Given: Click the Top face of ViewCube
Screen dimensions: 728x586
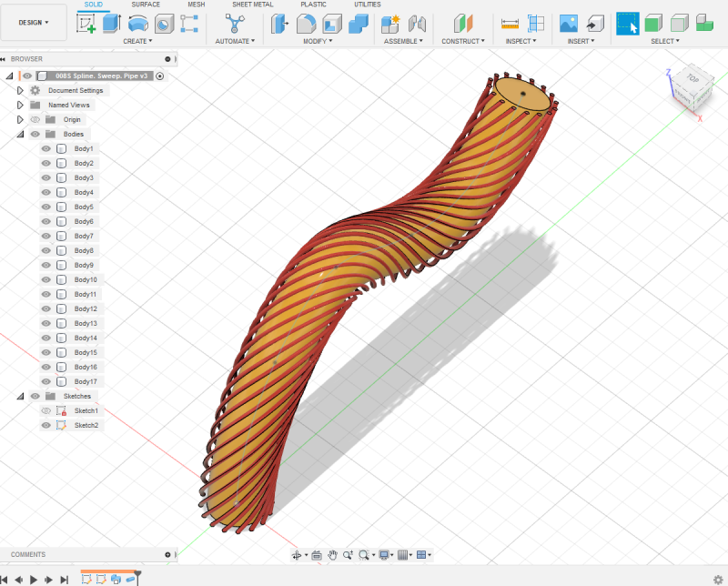Looking at the screenshot, I should [693, 79].
